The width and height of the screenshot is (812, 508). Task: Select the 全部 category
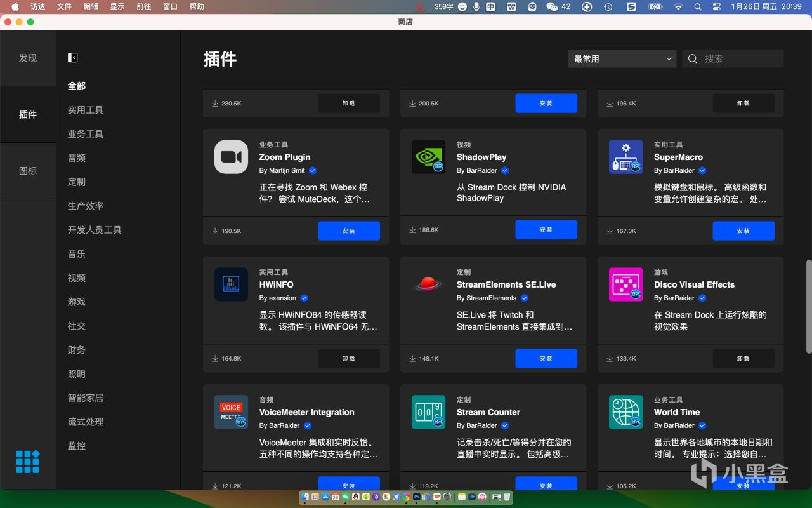point(77,86)
